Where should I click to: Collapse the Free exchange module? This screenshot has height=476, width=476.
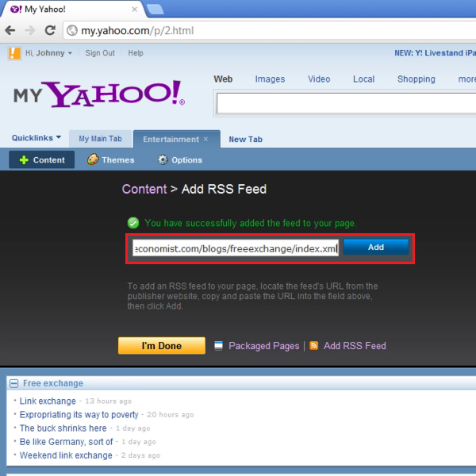click(x=14, y=383)
